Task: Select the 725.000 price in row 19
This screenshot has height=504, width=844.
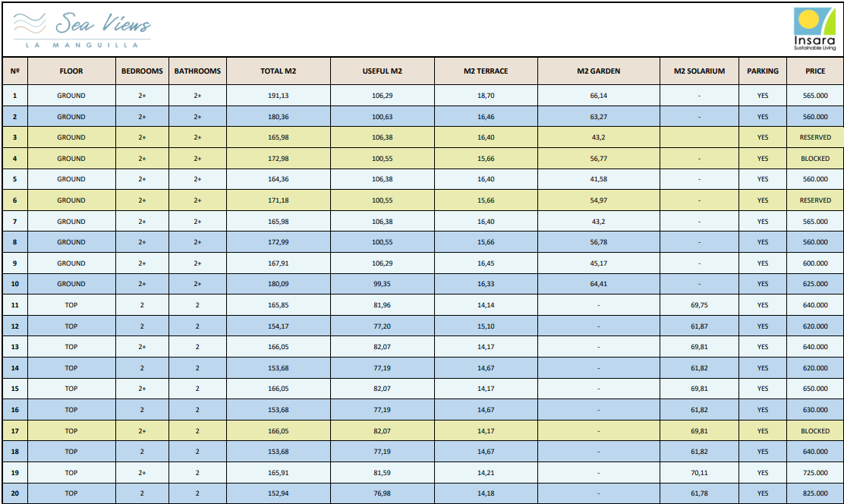Action: 815,473
